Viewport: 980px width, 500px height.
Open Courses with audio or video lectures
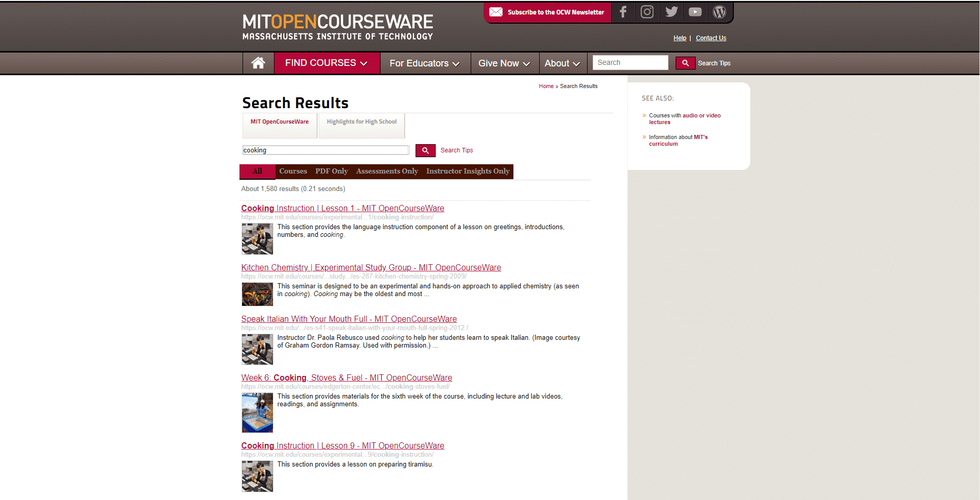[685, 119]
